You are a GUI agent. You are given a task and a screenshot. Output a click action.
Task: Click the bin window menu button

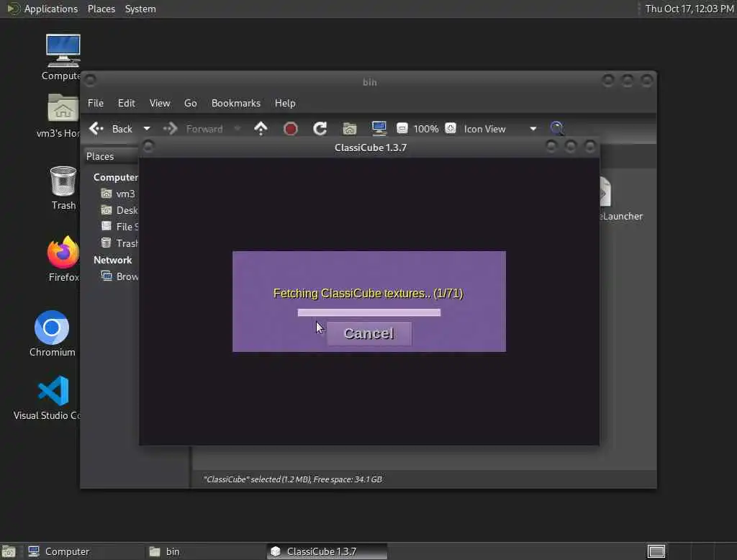[x=91, y=81]
